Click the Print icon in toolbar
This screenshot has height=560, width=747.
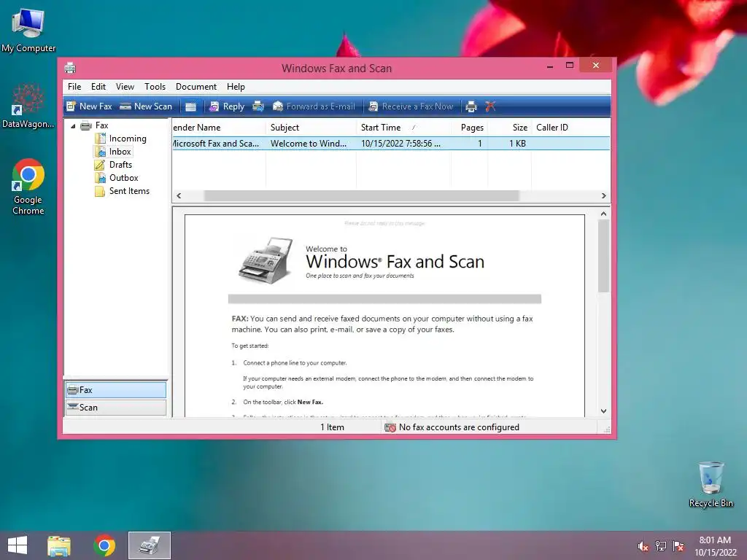pyautogui.click(x=471, y=106)
